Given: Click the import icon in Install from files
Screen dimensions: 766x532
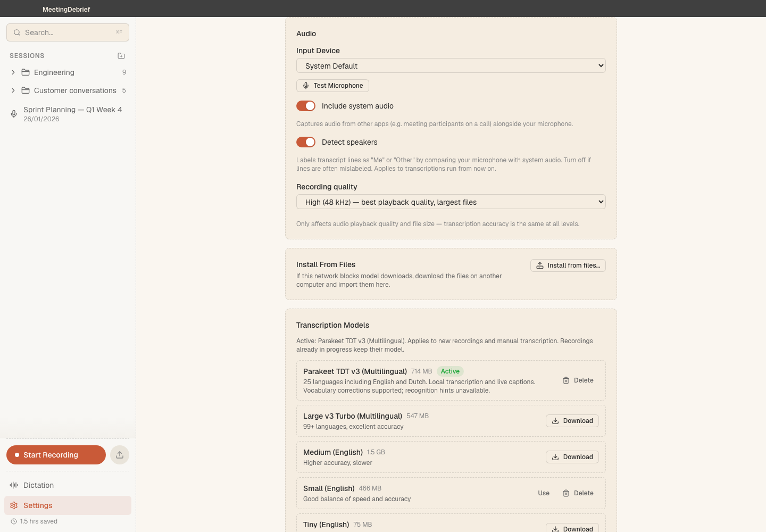Looking at the screenshot, I should 540,265.
